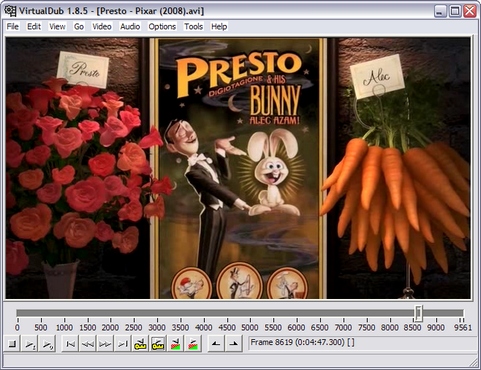Click the timeline position slider thumb

pyautogui.click(x=418, y=313)
